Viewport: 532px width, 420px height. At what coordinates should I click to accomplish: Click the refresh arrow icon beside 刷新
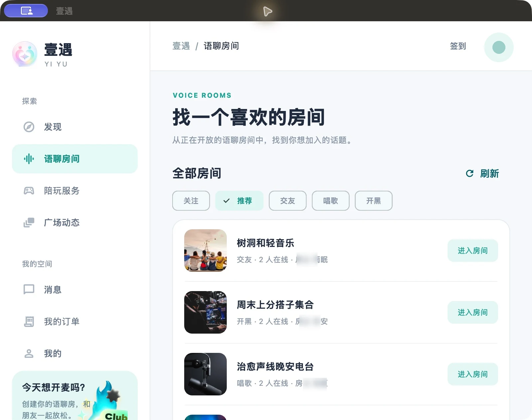tap(469, 173)
